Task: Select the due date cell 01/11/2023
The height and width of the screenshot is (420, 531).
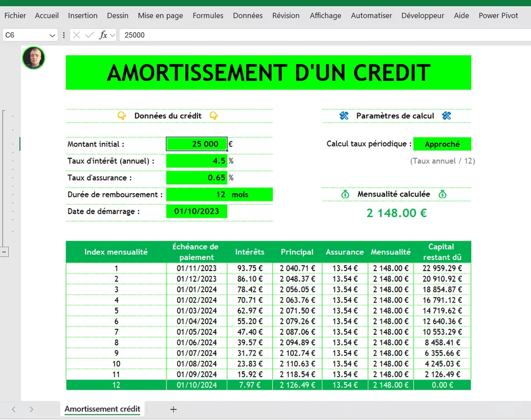Action: (196, 268)
